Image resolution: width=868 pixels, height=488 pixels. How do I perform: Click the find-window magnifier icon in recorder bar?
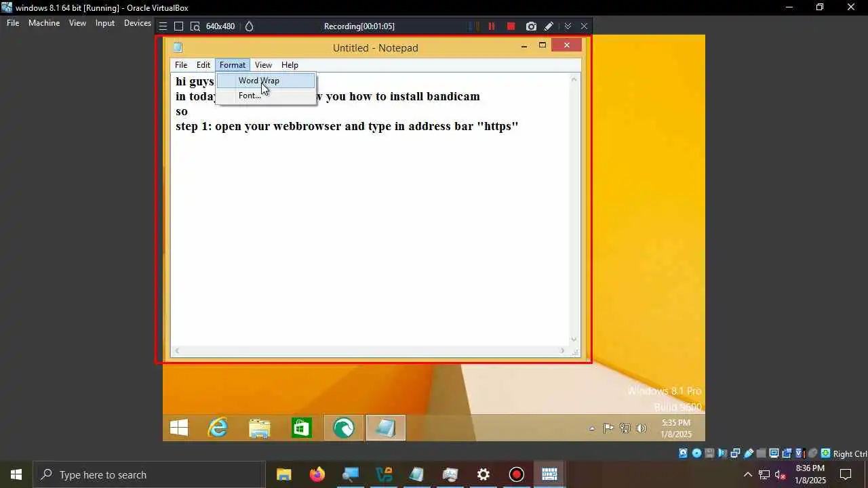pos(195,26)
